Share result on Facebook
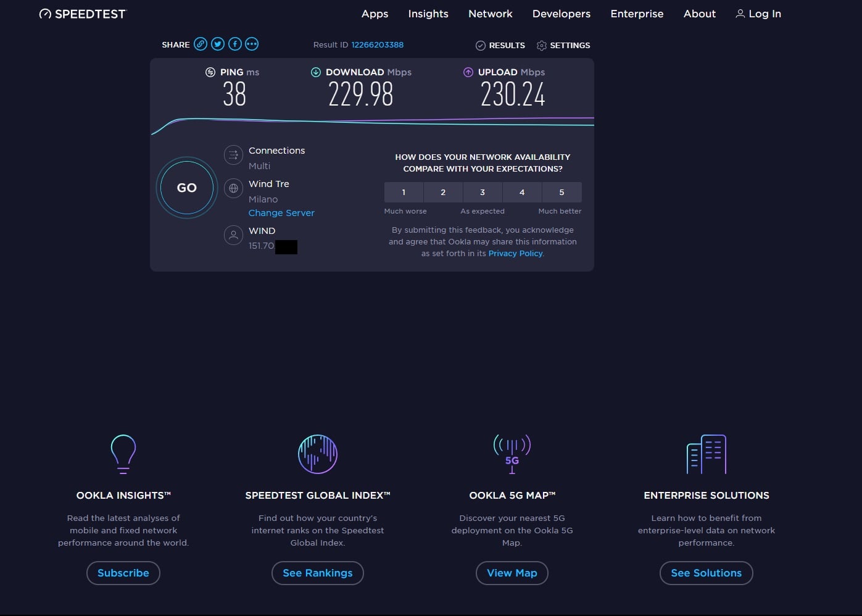The height and width of the screenshot is (616, 862). click(234, 44)
